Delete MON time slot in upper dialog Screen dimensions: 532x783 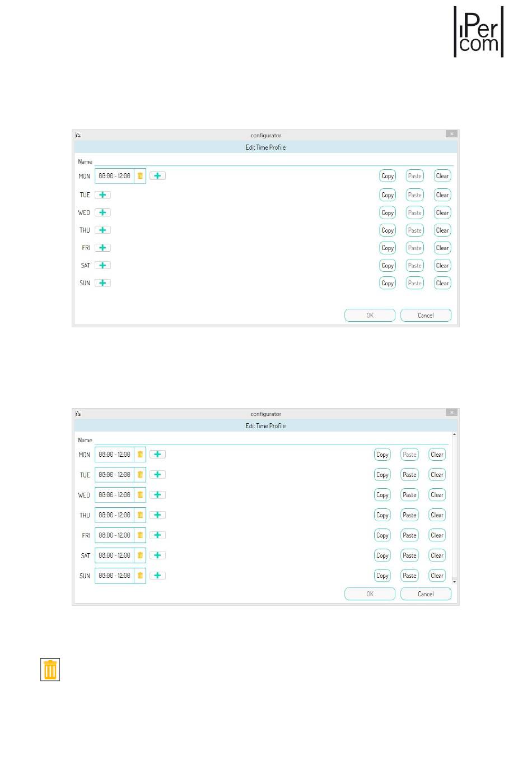coord(140,176)
